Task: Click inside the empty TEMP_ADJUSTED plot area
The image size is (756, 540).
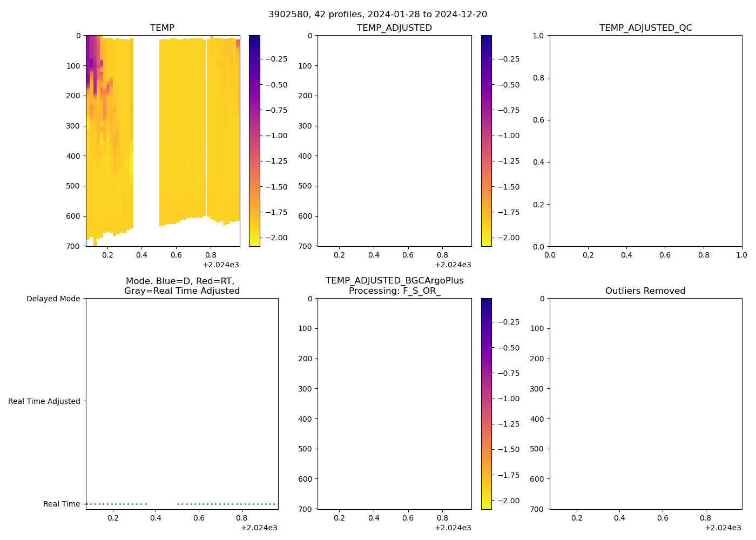Action: [394, 140]
